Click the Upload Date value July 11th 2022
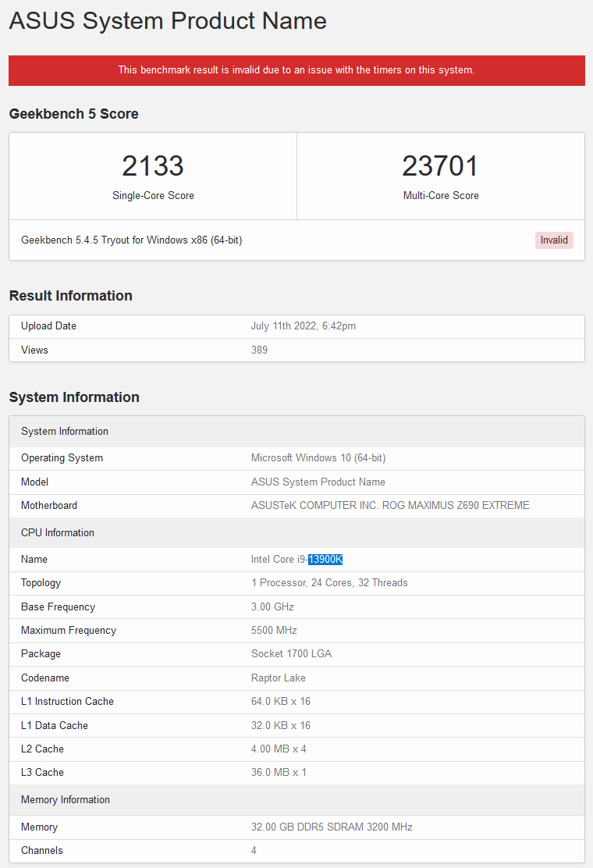The height and width of the screenshot is (868, 593). [x=303, y=326]
